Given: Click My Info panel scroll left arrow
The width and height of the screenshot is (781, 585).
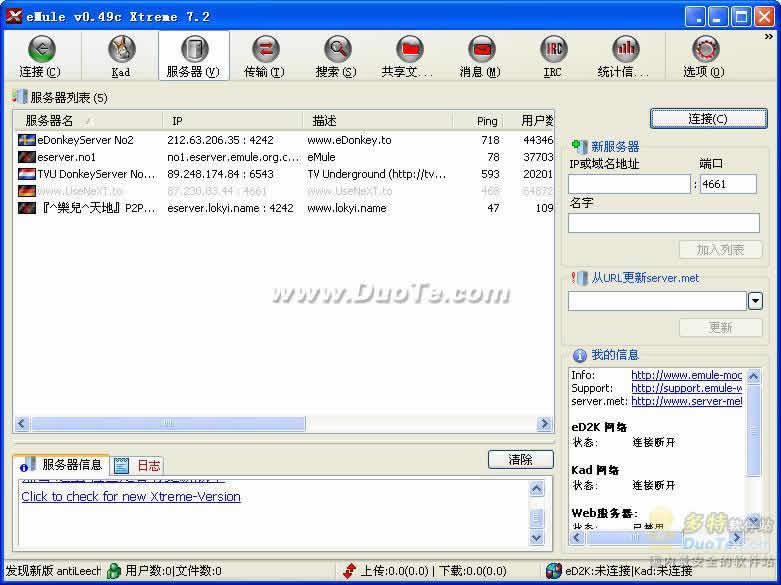Looking at the screenshot, I should [577, 537].
